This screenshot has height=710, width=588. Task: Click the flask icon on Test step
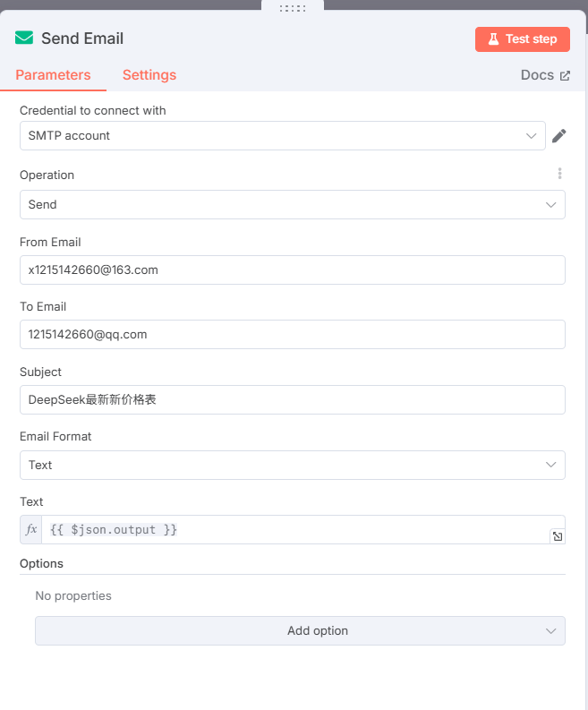click(x=493, y=39)
